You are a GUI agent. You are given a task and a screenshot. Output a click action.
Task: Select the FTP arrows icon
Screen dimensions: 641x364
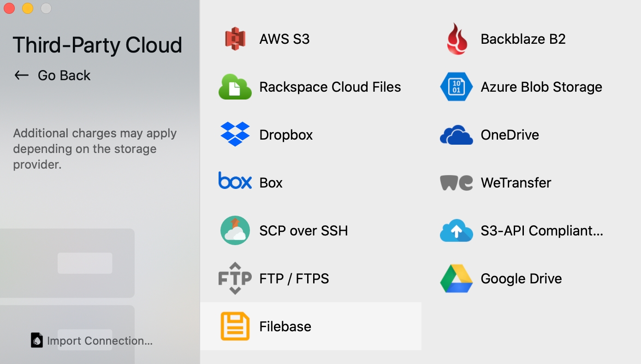235,278
